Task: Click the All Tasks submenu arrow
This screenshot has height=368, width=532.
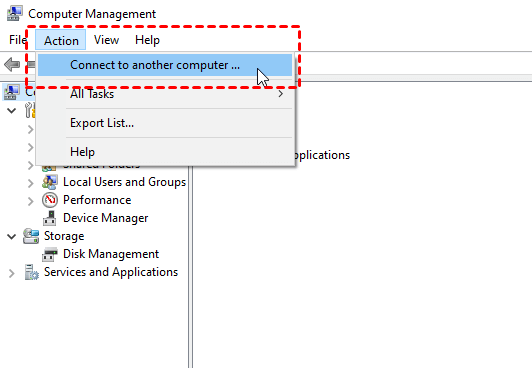Action: point(281,94)
